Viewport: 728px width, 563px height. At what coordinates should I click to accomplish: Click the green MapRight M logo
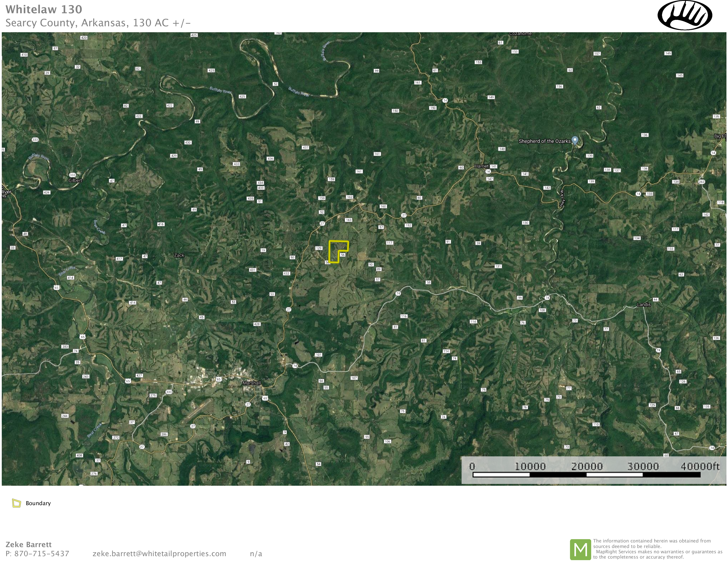tap(580, 549)
